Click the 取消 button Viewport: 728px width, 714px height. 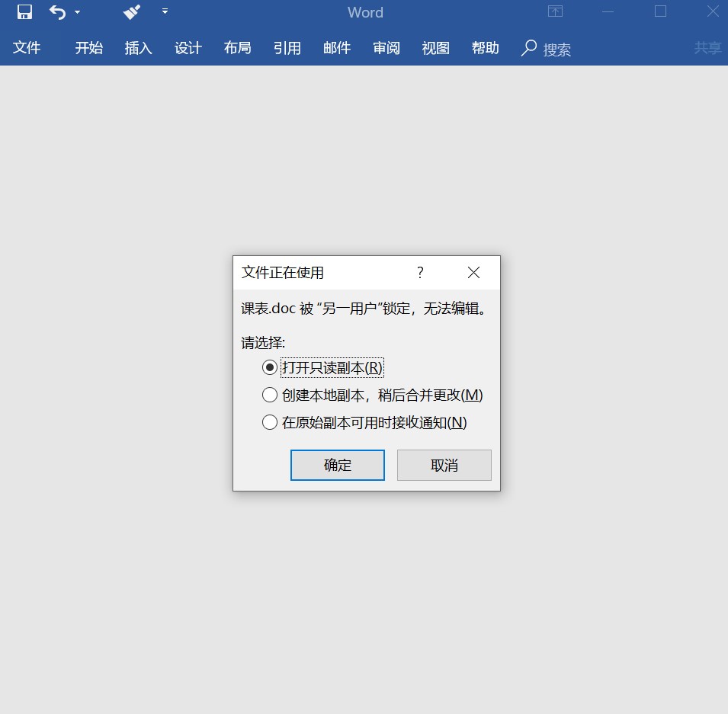[444, 465]
